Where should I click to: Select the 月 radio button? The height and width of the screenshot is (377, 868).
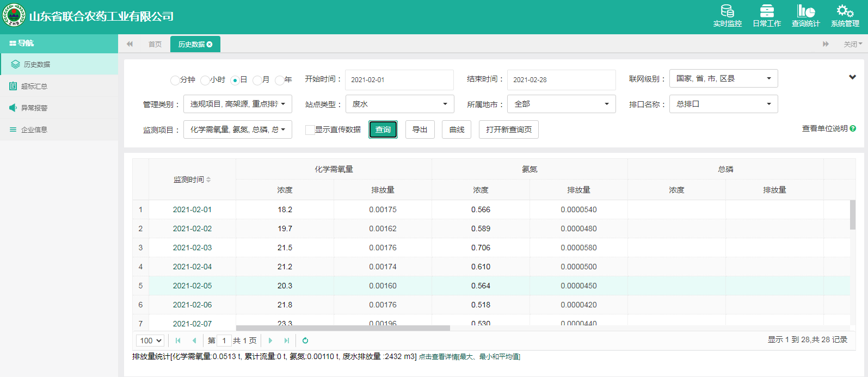[257, 81]
